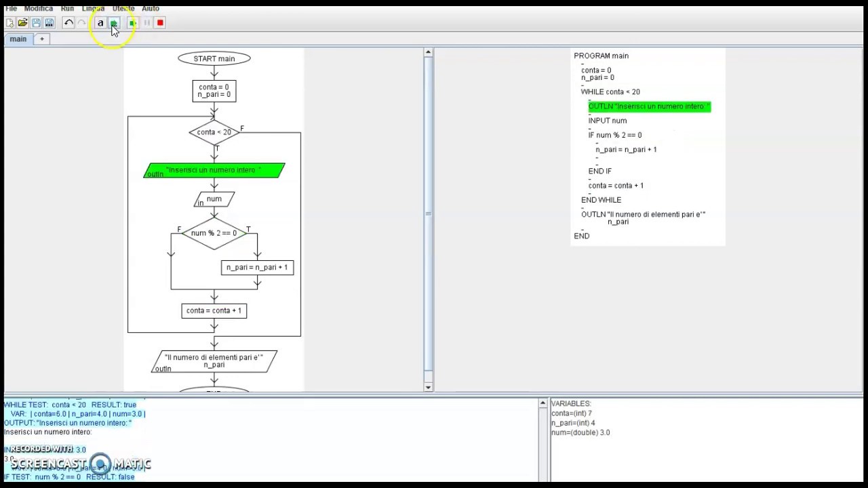Click 'WHILE conta < 20' pseudocode line
Image resolution: width=868 pixels, height=488 pixels.
pyautogui.click(x=610, y=92)
